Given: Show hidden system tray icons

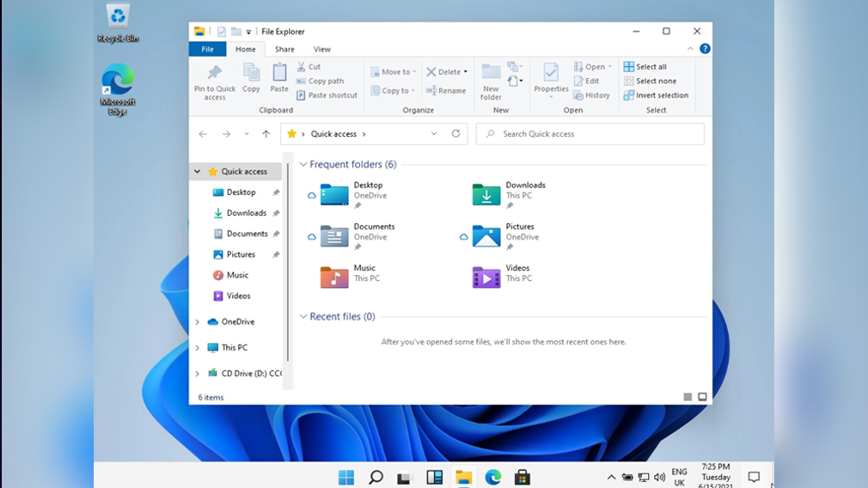Looking at the screenshot, I should pyautogui.click(x=610, y=477).
